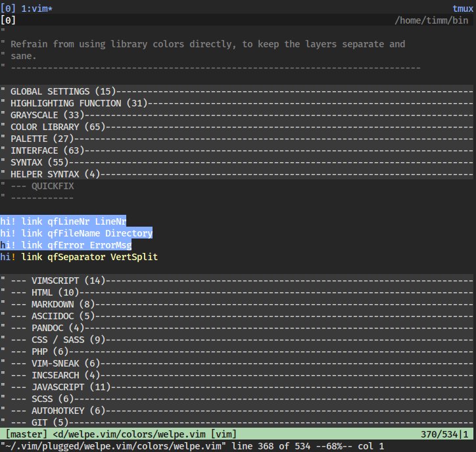Viewport: 476px width, 452px height.
Task: Click the QUICKFIX comment heading
Action: pyautogui.click(x=53, y=186)
